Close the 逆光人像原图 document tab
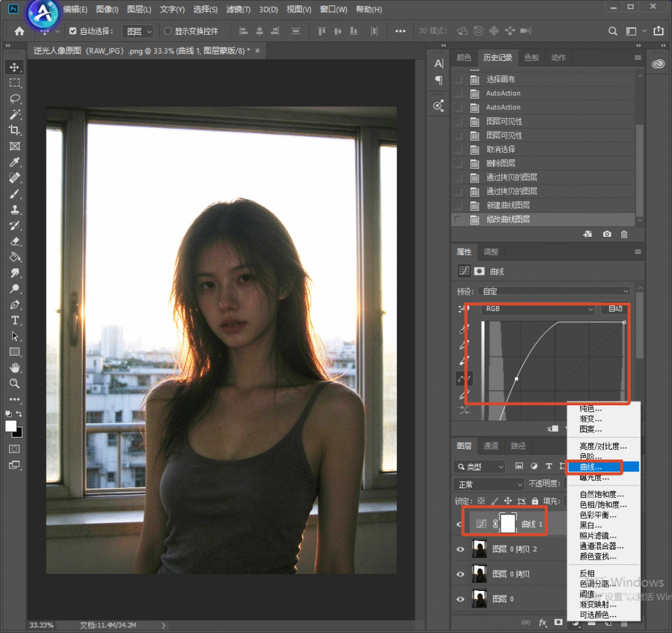This screenshot has height=633, width=672. 257,51
